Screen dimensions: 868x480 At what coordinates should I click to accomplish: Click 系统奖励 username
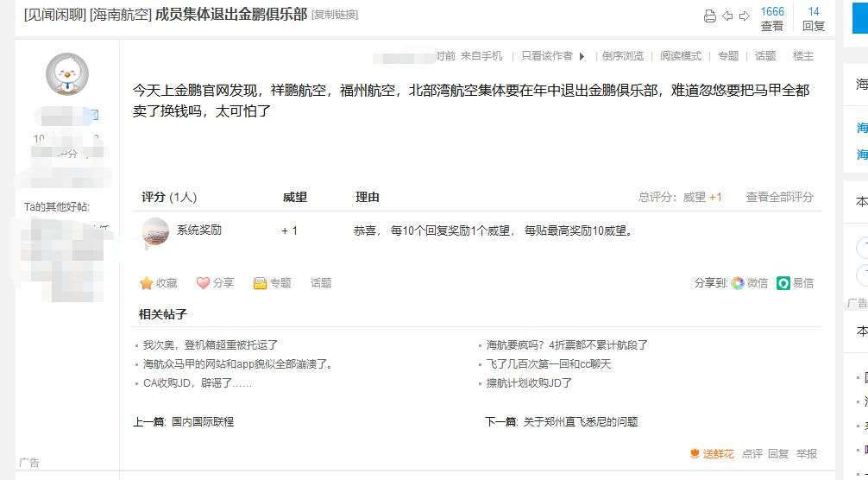pyautogui.click(x=198, y=231)
